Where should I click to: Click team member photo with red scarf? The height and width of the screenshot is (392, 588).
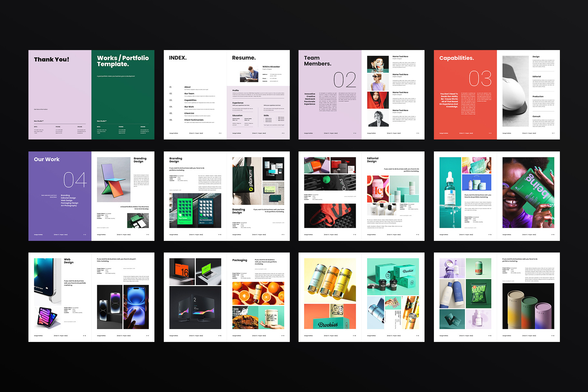[x=378, y=100]
